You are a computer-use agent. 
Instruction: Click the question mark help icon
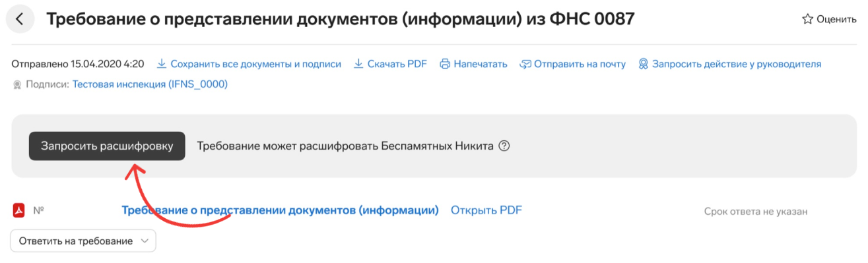(x=504, y=146)
